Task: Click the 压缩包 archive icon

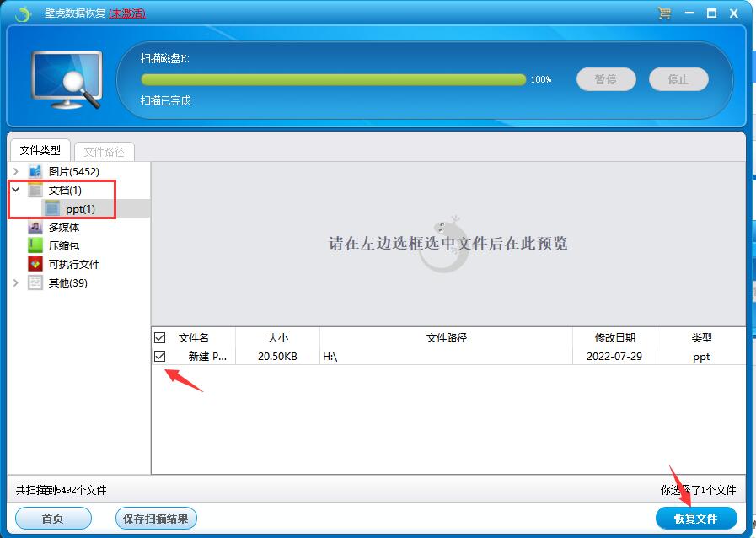Action: 35,246
